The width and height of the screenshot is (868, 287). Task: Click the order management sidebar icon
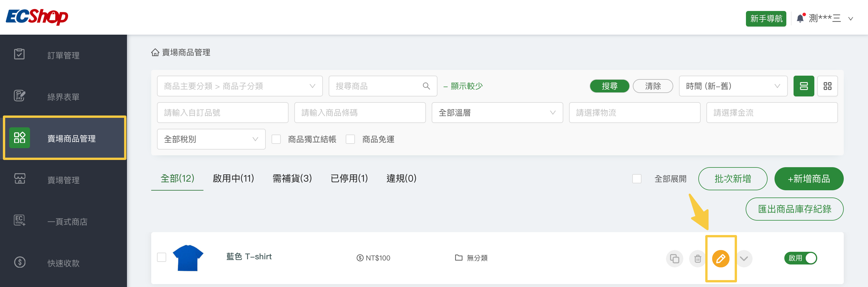click(x=20, y=54)
